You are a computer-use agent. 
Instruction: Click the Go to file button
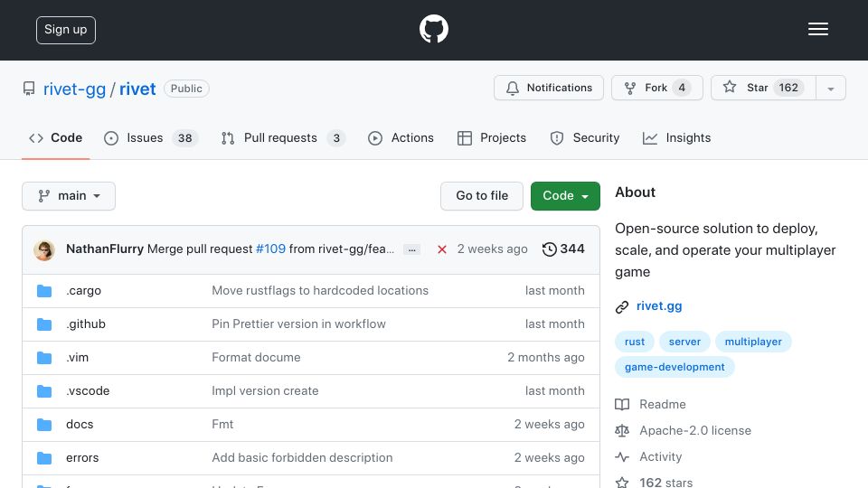point(482,196)
